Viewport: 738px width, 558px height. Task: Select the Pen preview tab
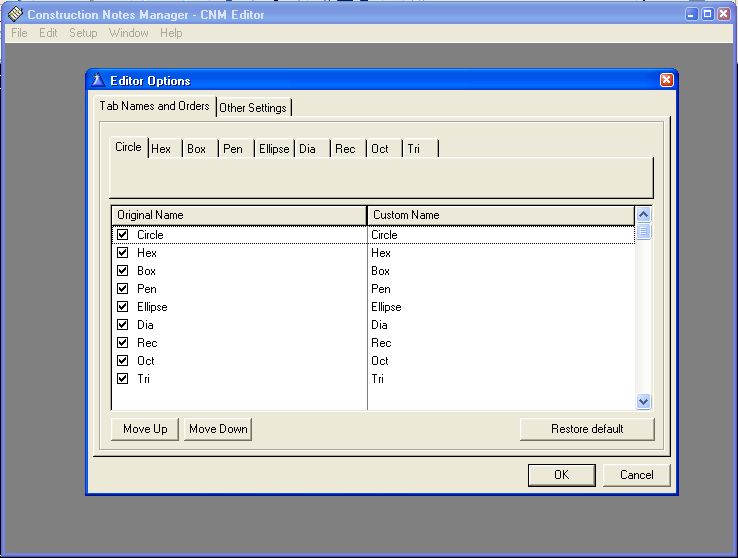tap(233, 149)
